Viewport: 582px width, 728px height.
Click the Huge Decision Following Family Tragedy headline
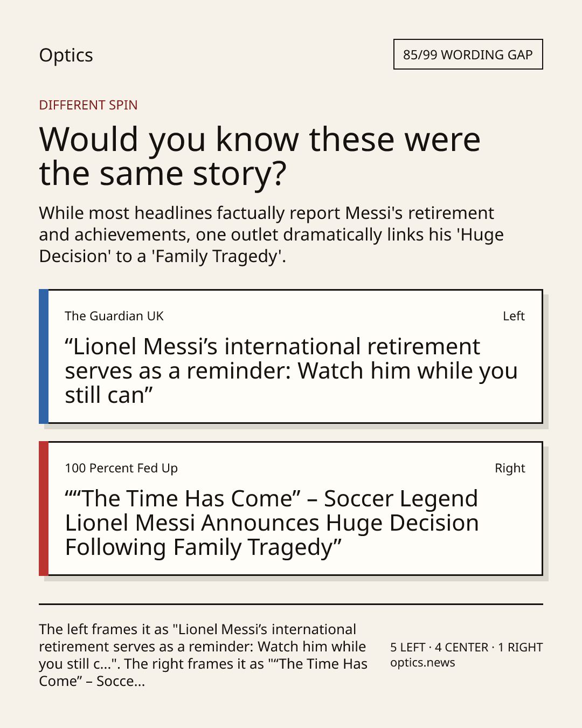coord(272,523)
